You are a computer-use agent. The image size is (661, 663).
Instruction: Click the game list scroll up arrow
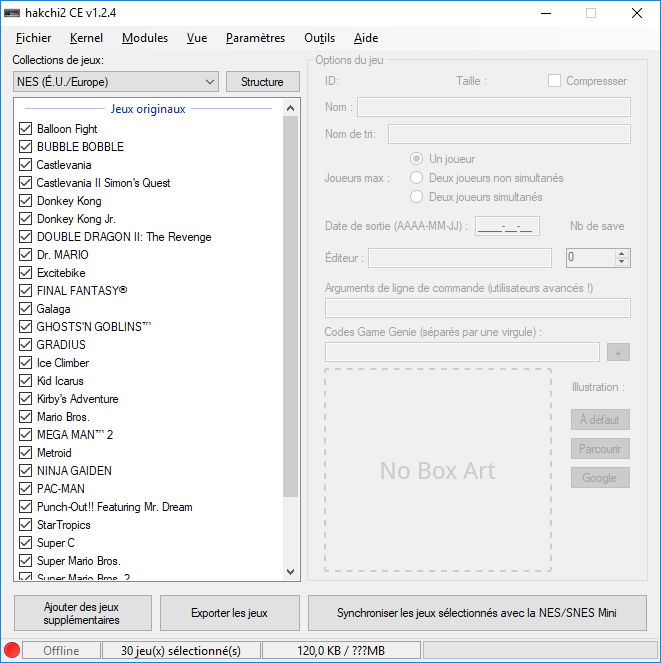(x=291, y=108)
